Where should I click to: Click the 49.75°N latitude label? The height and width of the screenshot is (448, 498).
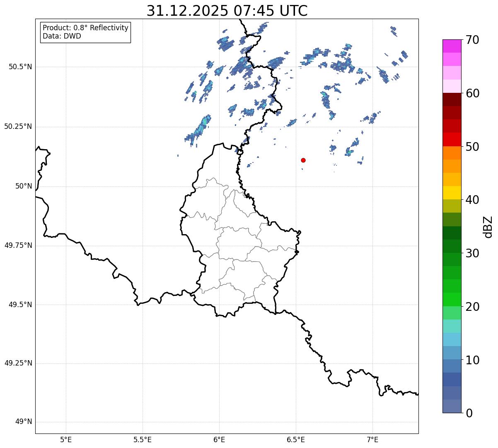tap(18, 245)
